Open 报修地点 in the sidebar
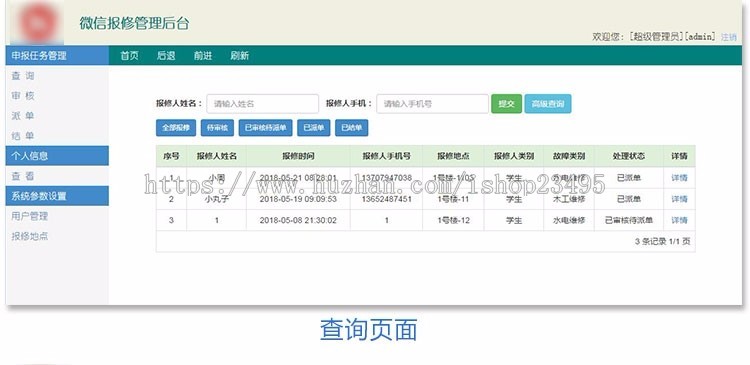Screen dimensions: 750x365 30,236
